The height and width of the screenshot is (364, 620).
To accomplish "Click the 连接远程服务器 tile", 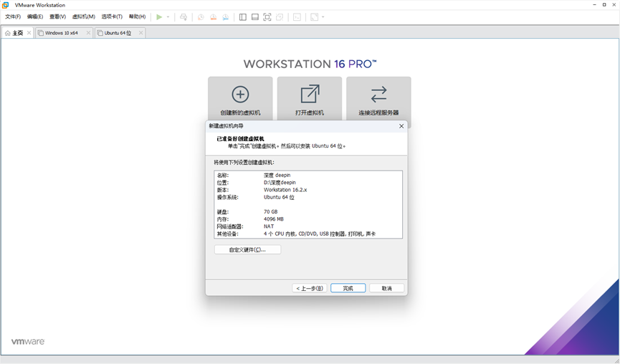I will [x=378, y=99].
